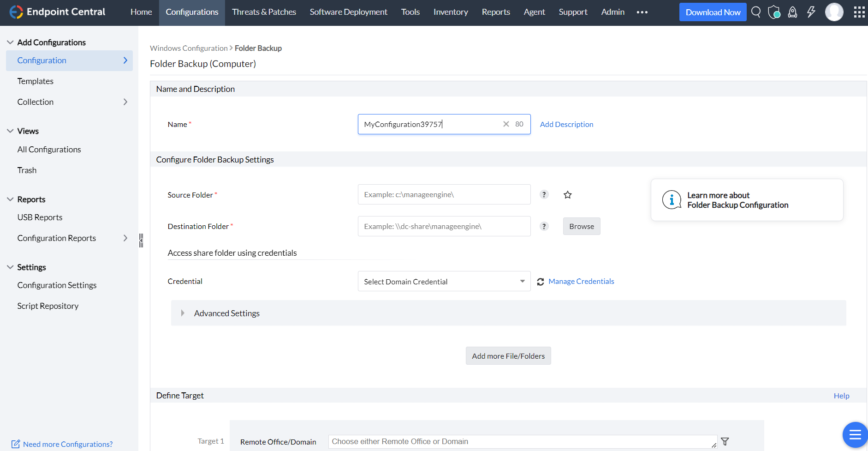Clear the Name field with the X
The image size is (868, 451).
[505, 124]
